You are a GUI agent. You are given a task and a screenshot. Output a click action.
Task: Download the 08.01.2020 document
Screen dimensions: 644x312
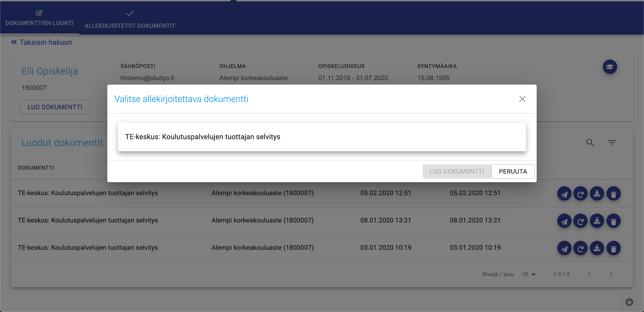point(597,221)
